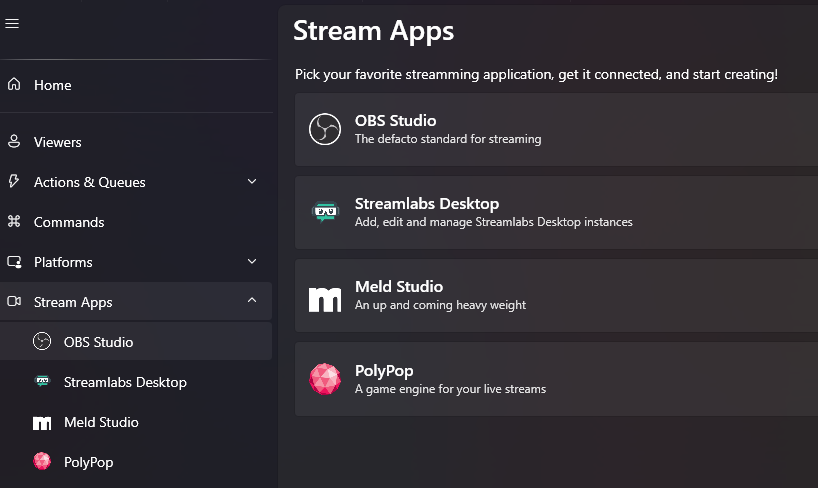The height and width of the screenshot is (488, 818).
Task: Open the Streamlabs Desktop card title
Action: click(x=427, y=204)
